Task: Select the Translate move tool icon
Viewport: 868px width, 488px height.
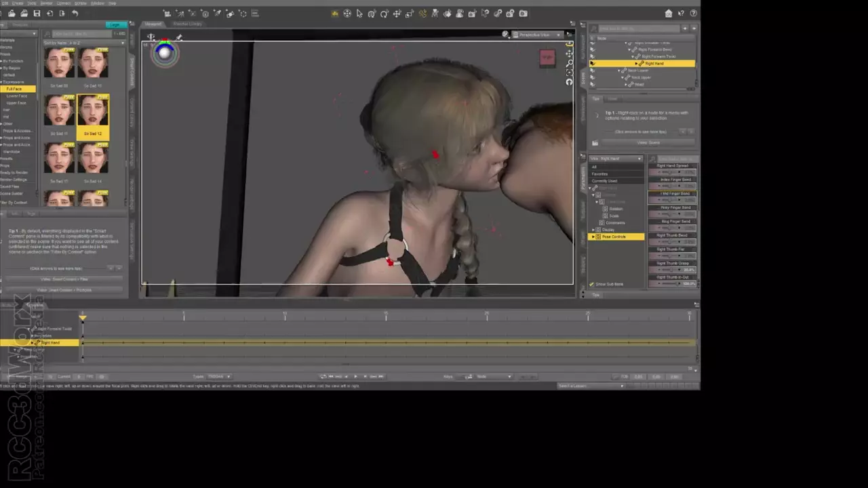Action: (397, 14)
